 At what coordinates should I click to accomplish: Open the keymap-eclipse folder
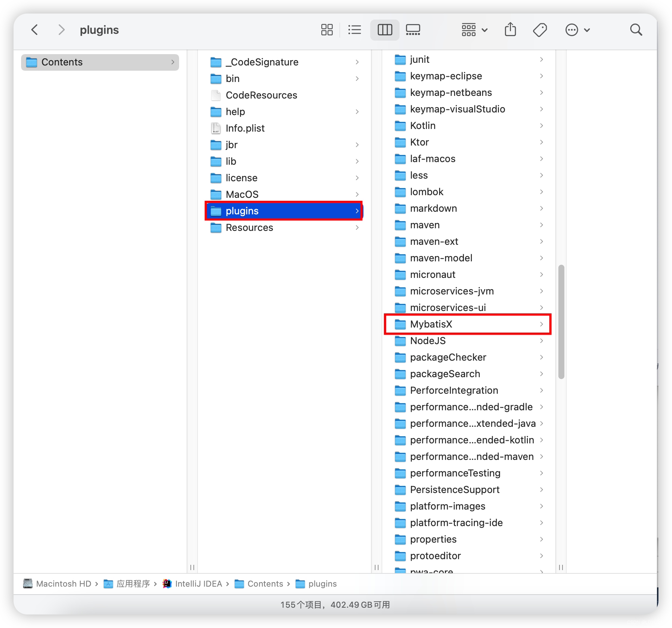[x=469, y=76]
